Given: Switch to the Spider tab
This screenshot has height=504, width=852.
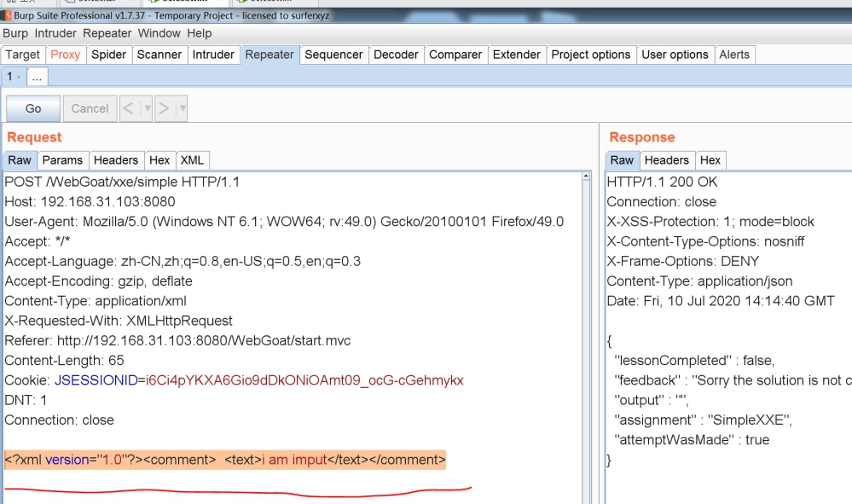Looking at the screenshot, I should click(x=108, y=55).
